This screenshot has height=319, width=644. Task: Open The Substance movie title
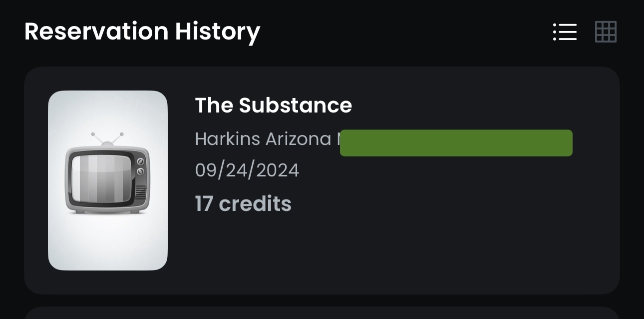pos(273,105)
